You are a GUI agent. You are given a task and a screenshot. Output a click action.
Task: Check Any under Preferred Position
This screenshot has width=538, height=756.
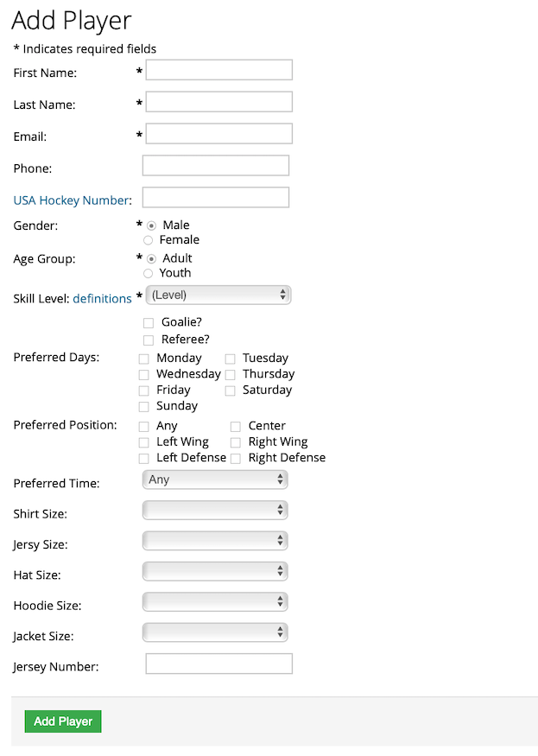tap(144, 425)
